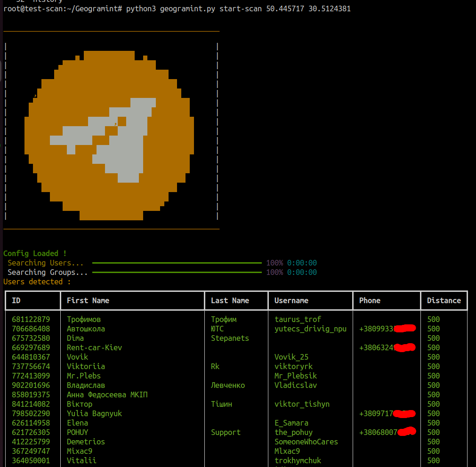Click last name 'Support'
Screen dimensions: 476x467
pyautogui.click(x=226, y=432)
